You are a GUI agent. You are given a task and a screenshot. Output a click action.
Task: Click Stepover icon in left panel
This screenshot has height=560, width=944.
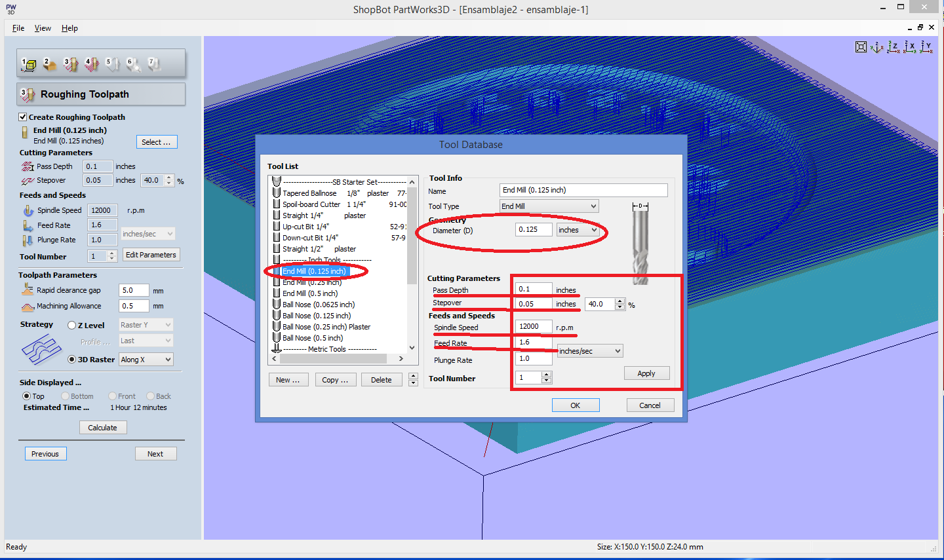pyautogui.click(x=28, y=181)
